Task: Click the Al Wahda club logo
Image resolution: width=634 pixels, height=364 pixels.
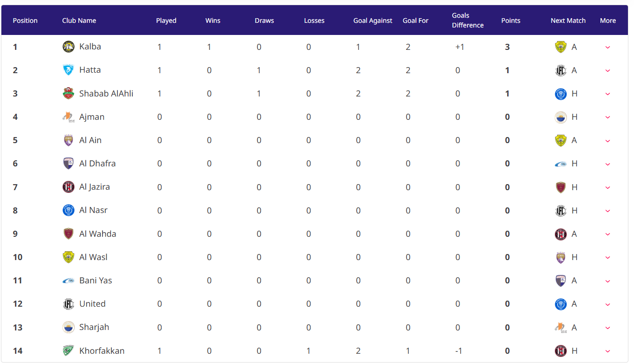Action: click(x=69, y=234)
